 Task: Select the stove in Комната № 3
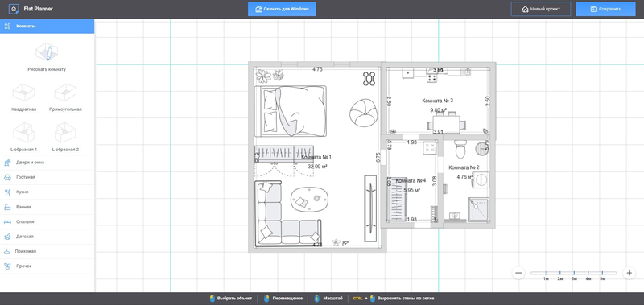pyautogui.click(x=431, y=77)
